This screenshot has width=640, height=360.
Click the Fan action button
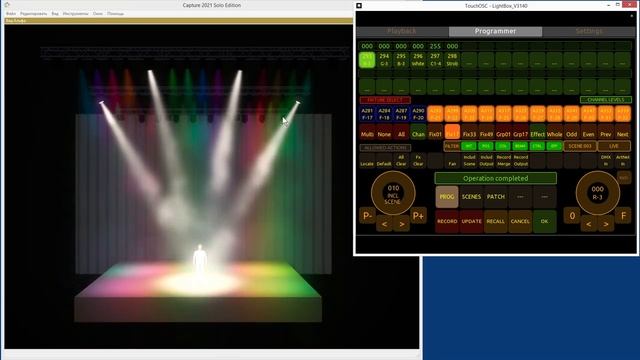tap(452, 161)
